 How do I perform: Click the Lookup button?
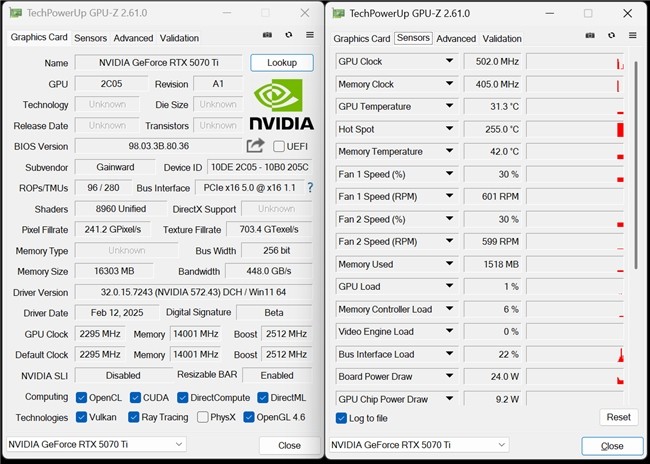[282, 63]
